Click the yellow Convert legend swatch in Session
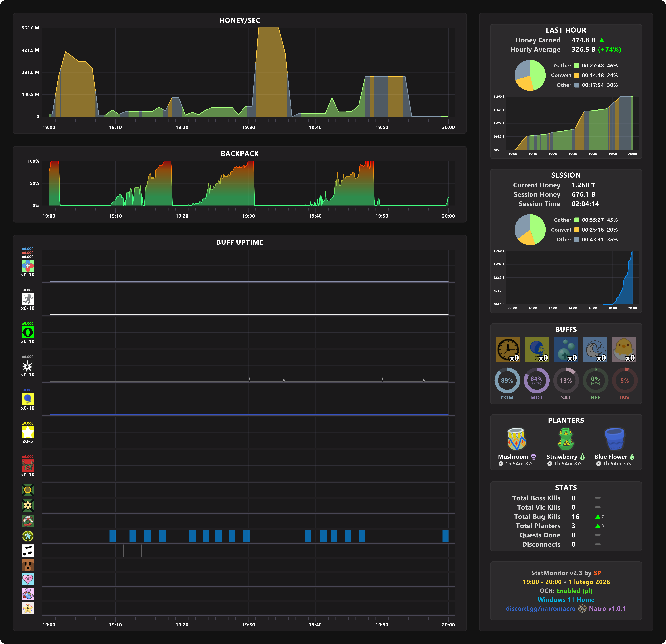Image resolution: width=666 pixels, height=644 pixels. (x=577, y=230)
